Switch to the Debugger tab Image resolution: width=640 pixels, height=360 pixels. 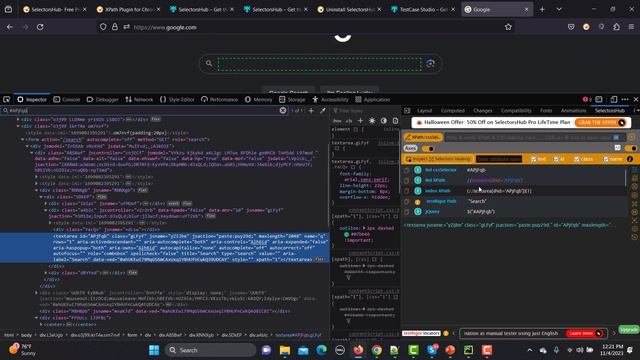pyautogui.click(x=102, y=99)
